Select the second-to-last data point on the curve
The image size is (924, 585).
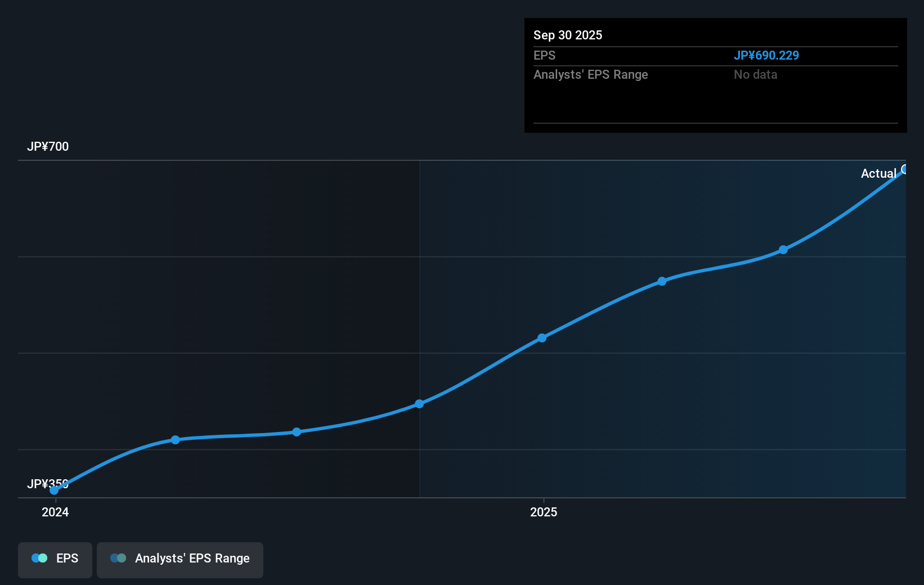[x=783, y=250]
